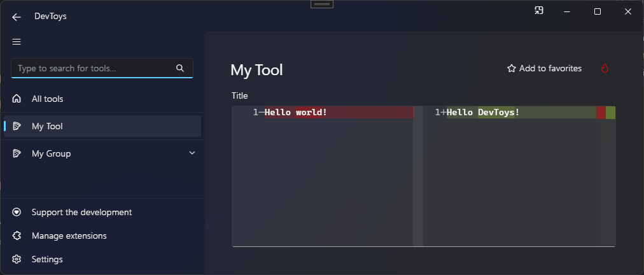Open Manage extensions

click(102, 236)
